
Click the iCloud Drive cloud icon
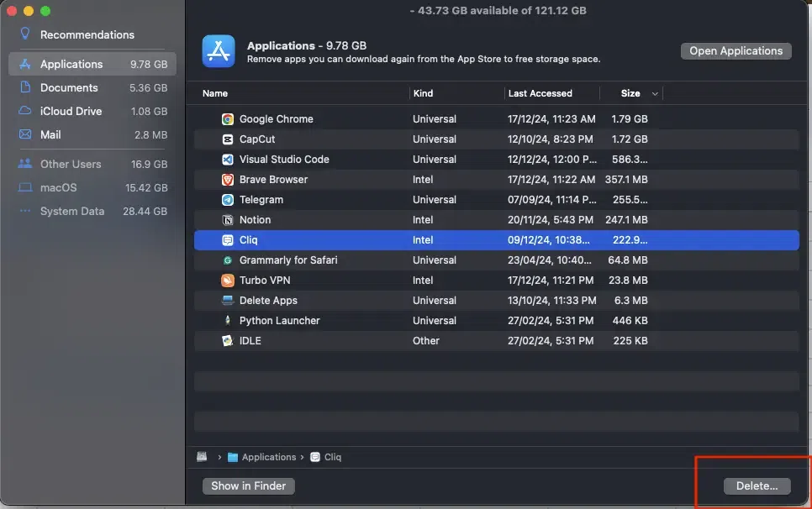[25, 111]
